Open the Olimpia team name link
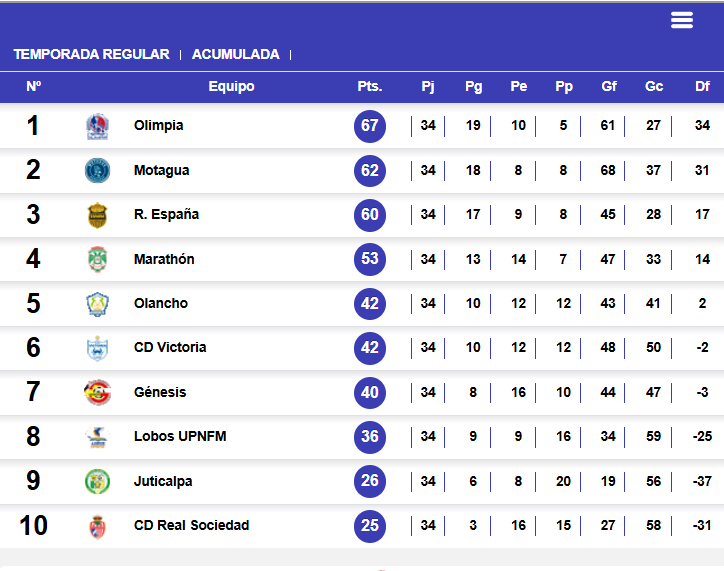This screenshot has height=571, width=724. (x=158, y=125)
